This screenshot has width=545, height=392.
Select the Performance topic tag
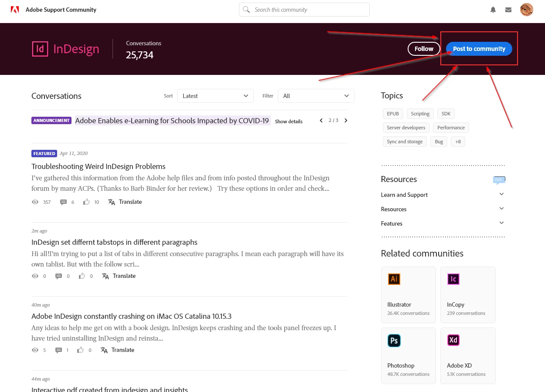[451, 128]
